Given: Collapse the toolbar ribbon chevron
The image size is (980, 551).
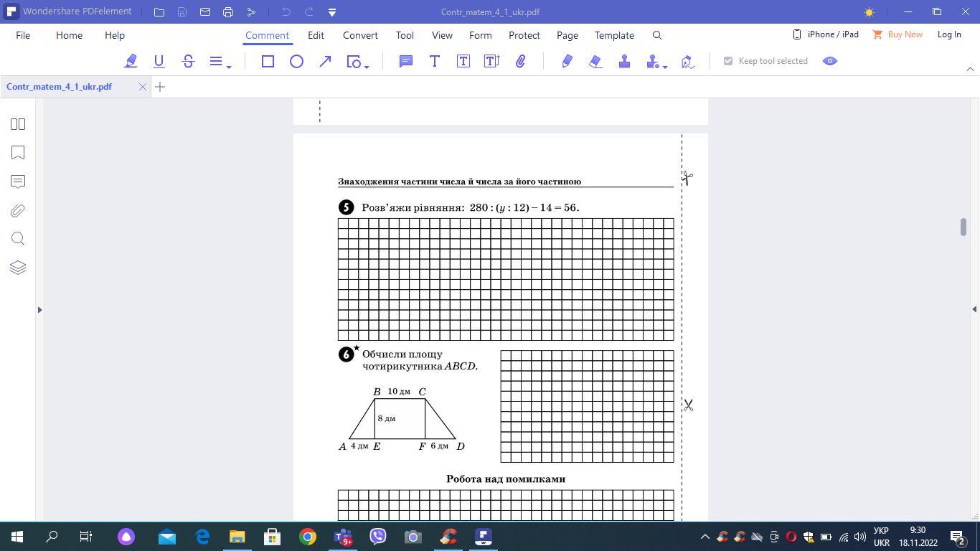Looking at the screenshot, I should (971, 69).
